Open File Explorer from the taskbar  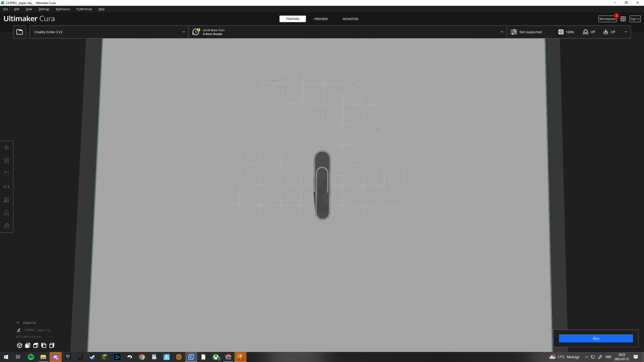[43, 357]
